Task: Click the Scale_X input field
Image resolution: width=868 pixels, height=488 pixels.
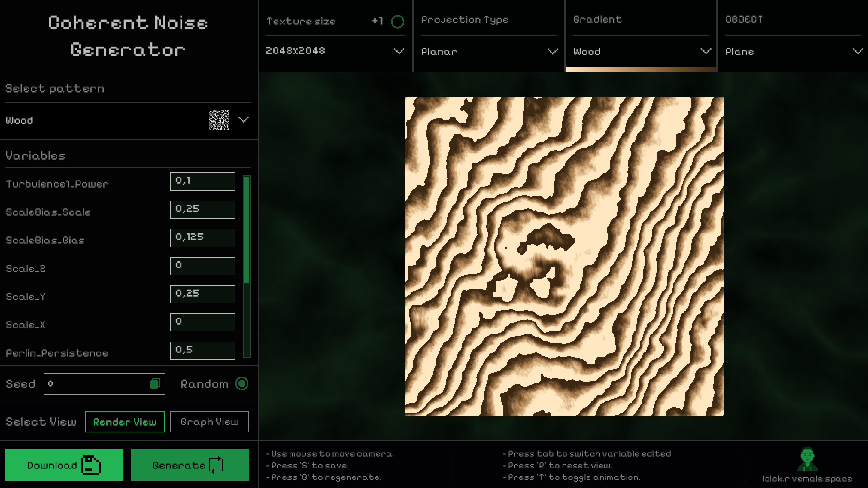Action: click(202, 322)
